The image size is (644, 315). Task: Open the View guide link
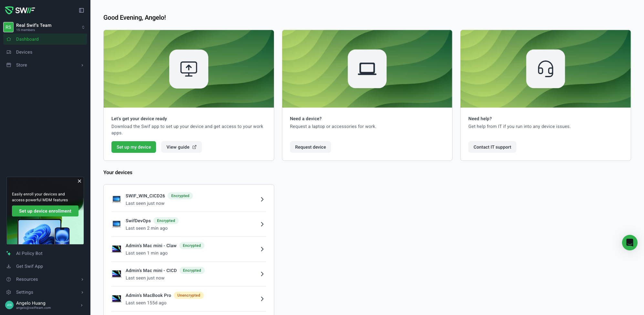tap(181, 147)
